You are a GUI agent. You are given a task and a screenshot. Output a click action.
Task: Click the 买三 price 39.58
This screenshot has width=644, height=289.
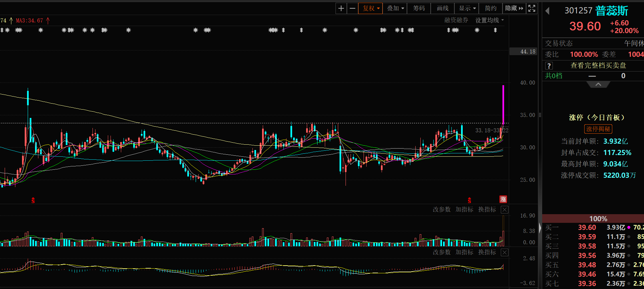click(587, 246)
